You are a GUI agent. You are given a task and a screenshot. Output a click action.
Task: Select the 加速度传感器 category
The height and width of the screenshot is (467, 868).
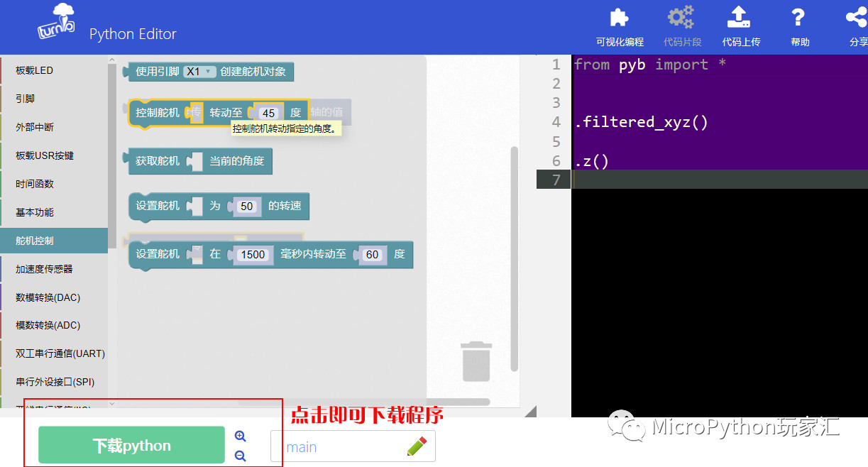tap(54, 269)
